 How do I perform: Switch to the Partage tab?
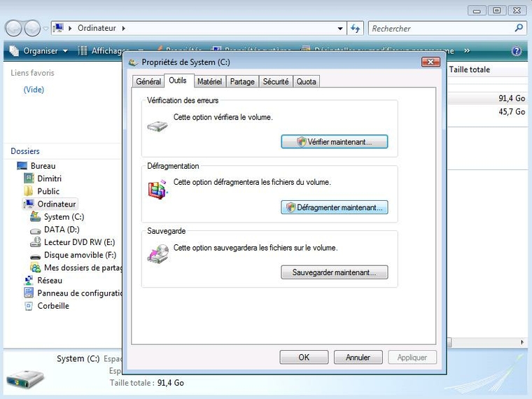click(242, 81)
